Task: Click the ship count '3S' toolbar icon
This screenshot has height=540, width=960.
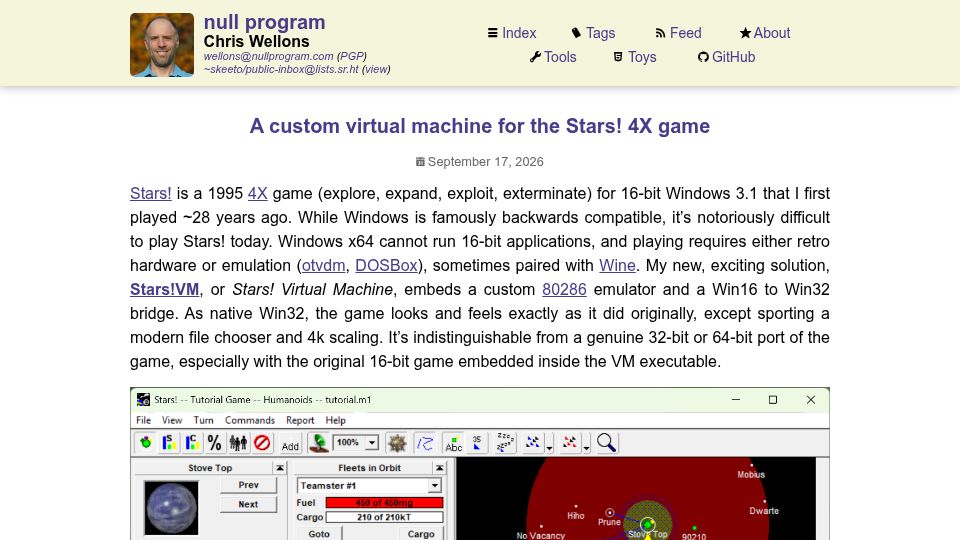Action: tap(477, 443)
